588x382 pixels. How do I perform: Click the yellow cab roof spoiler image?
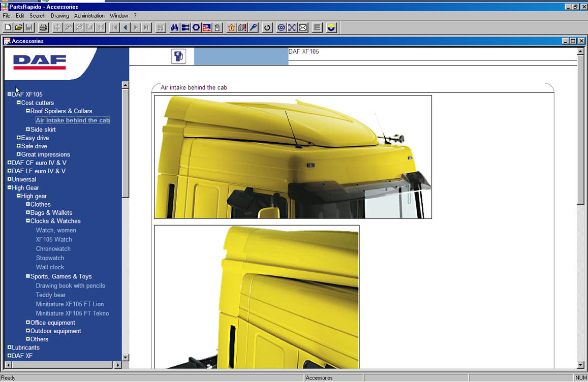(x=293, y=156)
